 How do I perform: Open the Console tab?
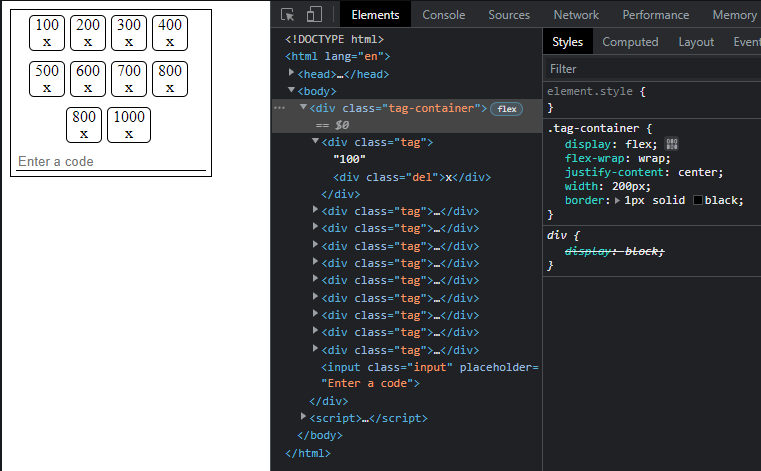[x=443, y=15]
